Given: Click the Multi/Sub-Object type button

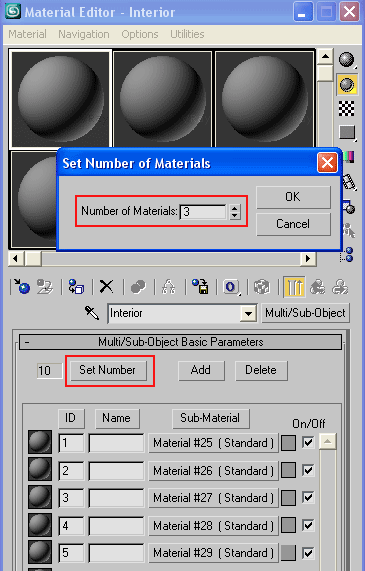Looking at the screenshot, I should [305, 313].
